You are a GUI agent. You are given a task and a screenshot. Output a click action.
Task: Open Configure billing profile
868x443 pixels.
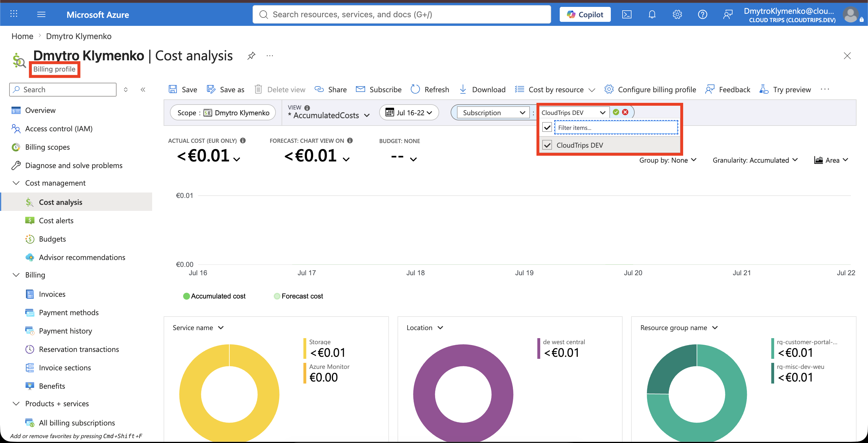(x=650, y=89)
